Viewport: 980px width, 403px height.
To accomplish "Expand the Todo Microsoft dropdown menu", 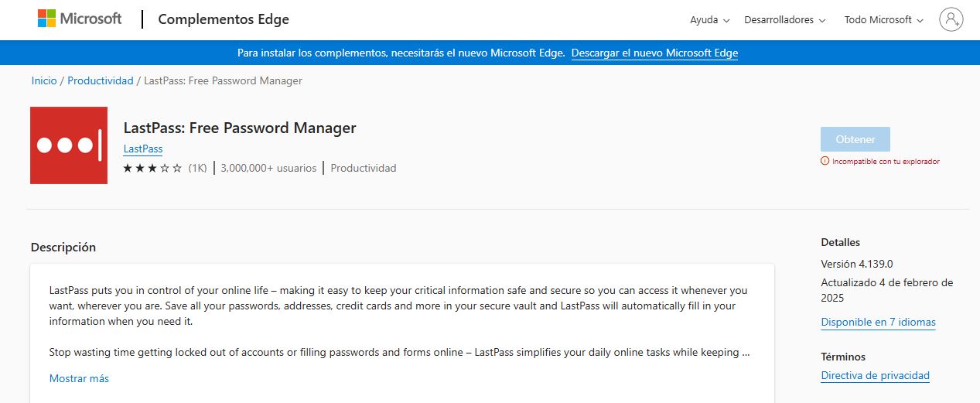I will pos(883,20).
